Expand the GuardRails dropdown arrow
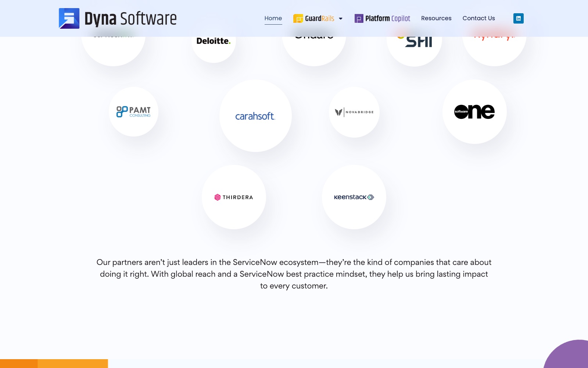This screenshot has width=588, height=368. (x=341, y=18)
